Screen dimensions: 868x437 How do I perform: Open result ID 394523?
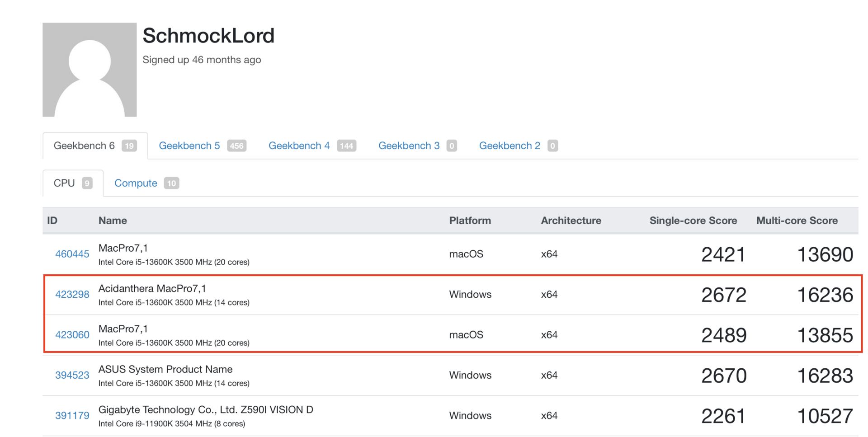click(72, 375)
